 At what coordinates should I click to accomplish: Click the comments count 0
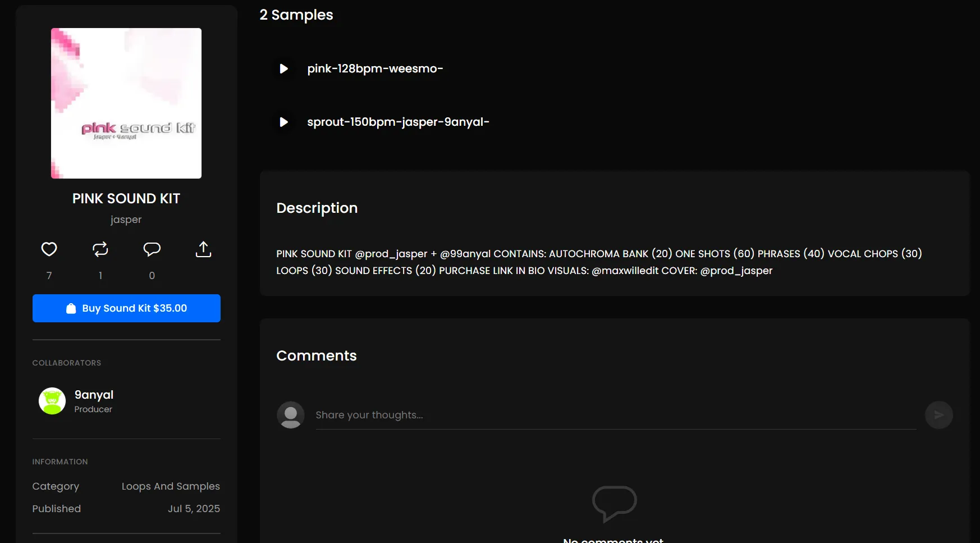(x=152, y=276)
